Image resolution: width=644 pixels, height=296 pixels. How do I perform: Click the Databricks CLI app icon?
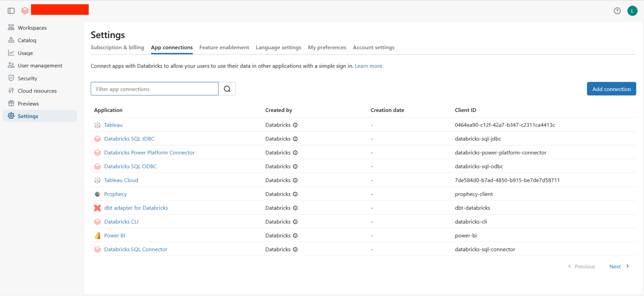[x=97, y=222]
